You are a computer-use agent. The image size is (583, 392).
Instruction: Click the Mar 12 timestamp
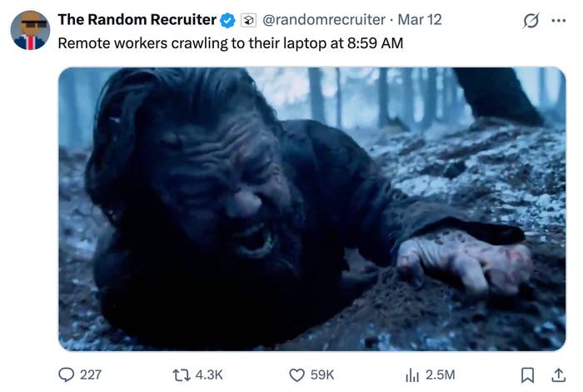[x=421, y=19]
